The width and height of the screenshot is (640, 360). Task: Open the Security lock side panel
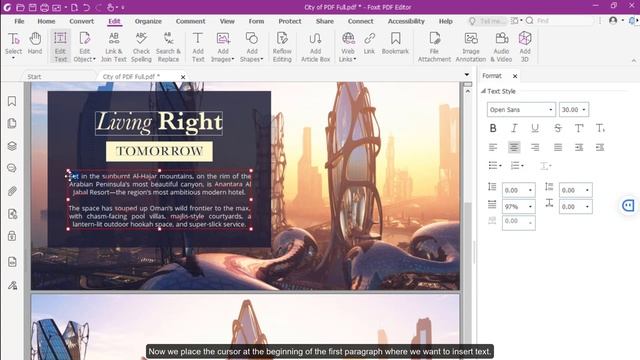(12, 236)
